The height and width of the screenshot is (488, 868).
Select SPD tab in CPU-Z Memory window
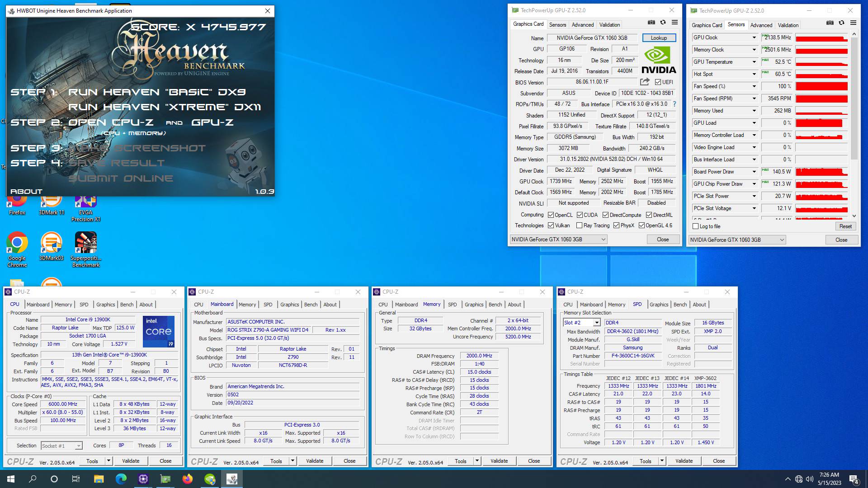[452, 305]
